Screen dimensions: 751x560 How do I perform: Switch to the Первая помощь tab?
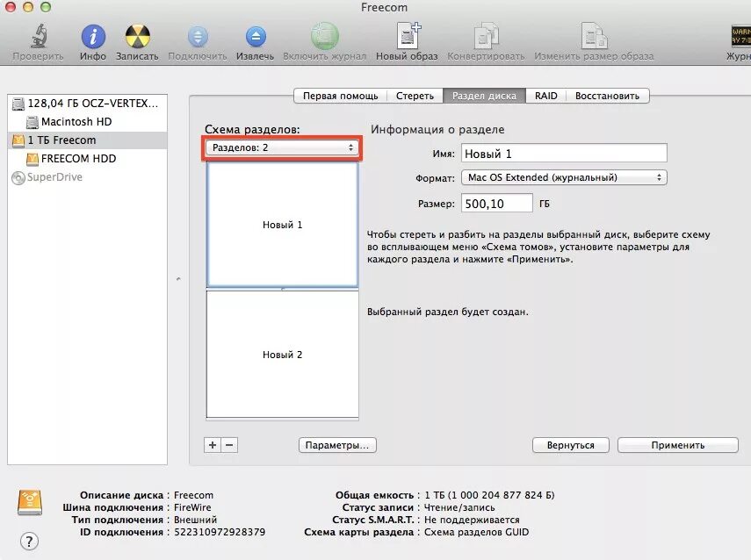click(x=340, y=96)
